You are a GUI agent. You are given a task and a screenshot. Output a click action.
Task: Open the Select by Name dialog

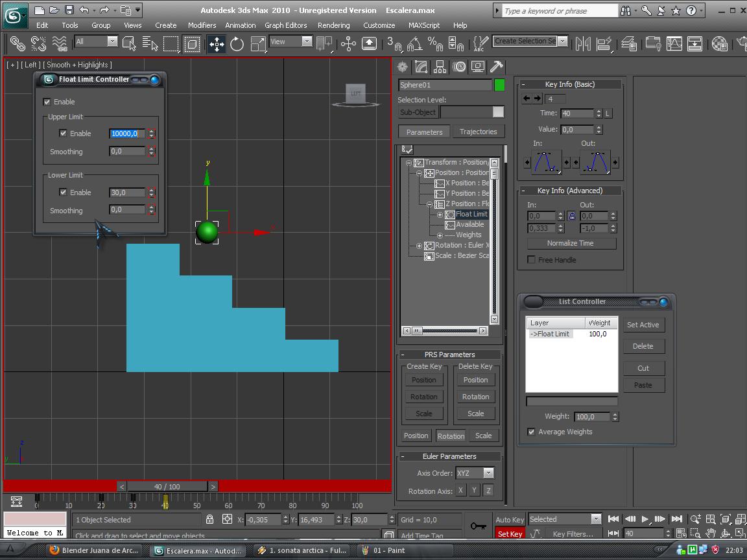150,44
